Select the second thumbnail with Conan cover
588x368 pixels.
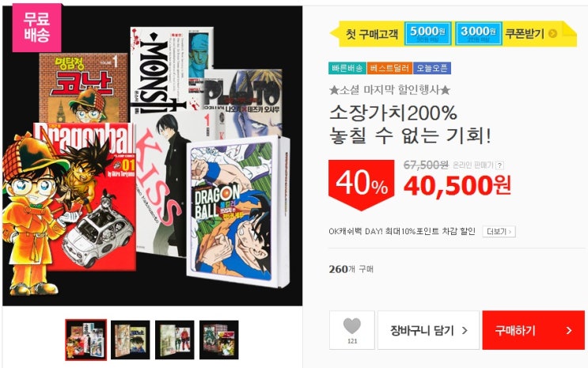point(131,340)
